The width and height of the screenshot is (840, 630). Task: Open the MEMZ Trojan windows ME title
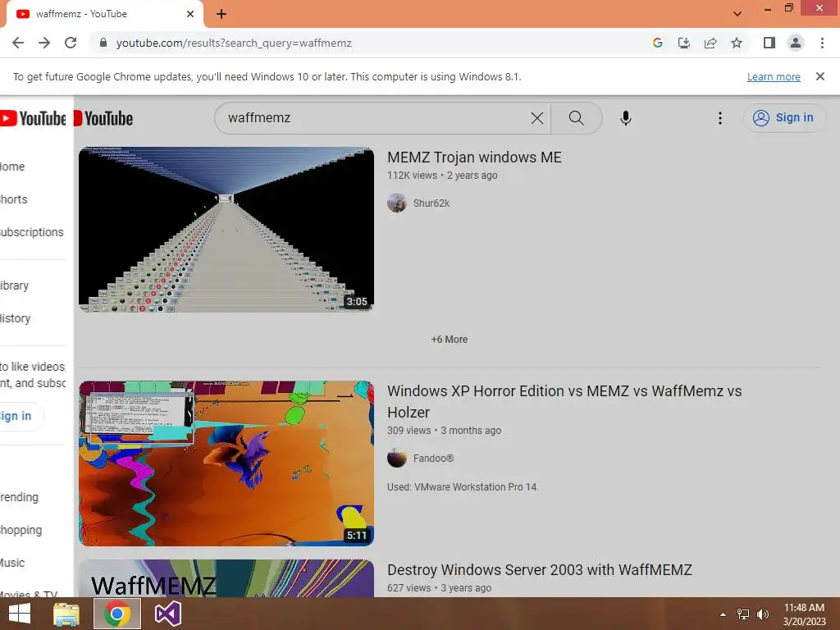474,157
